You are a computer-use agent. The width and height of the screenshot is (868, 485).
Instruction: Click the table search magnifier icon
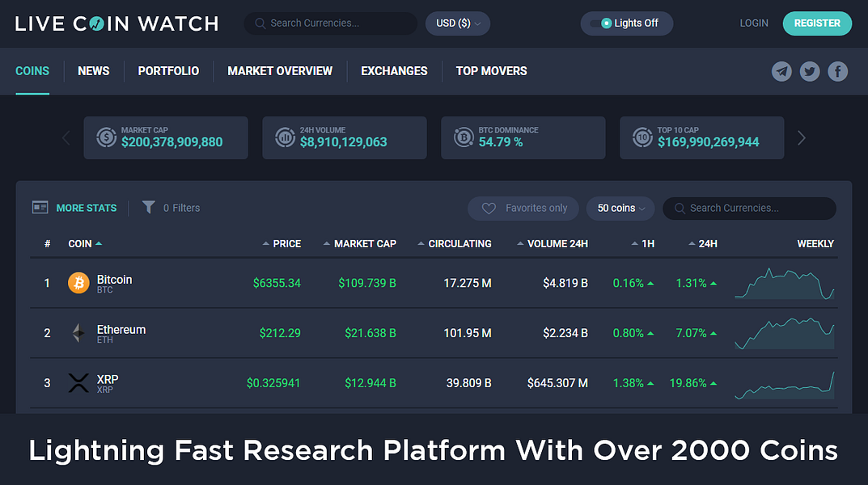point(680,209)
